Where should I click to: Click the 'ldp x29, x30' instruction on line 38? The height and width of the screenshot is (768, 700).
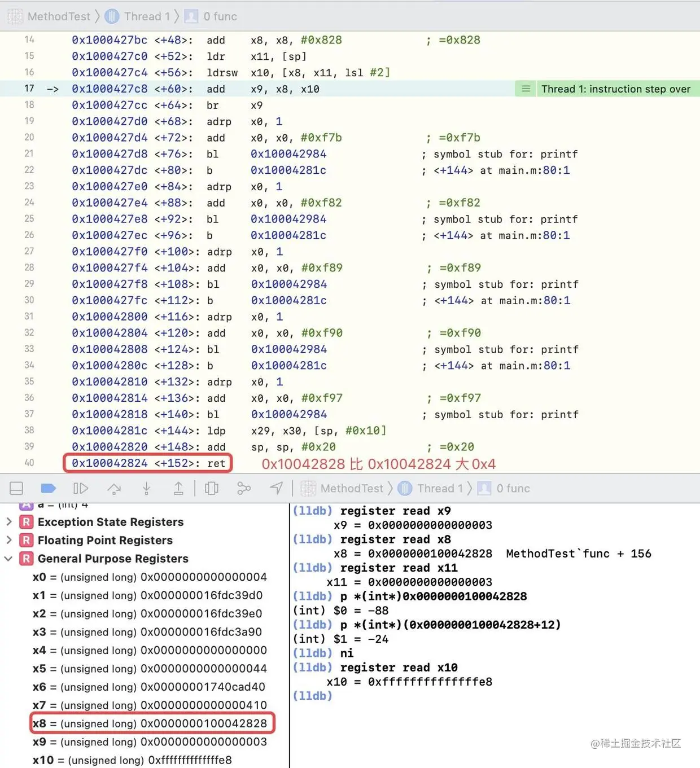[x=296, y=431]
